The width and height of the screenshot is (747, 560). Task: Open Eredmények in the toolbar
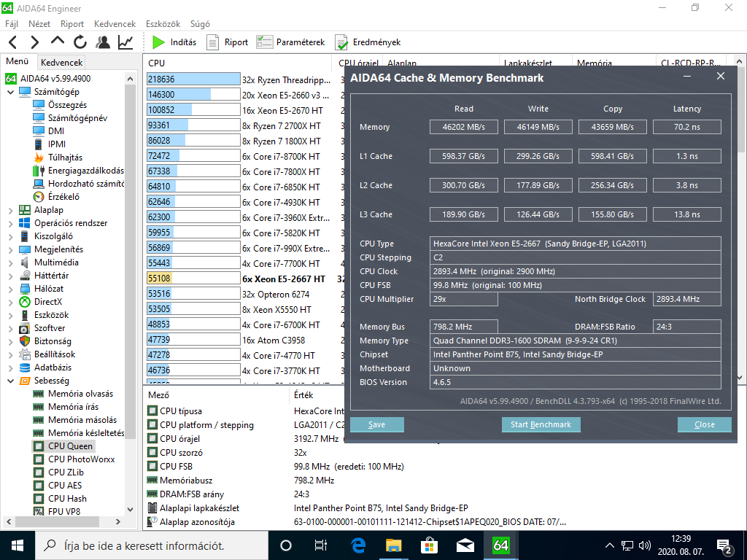click(x=368, y=42)
